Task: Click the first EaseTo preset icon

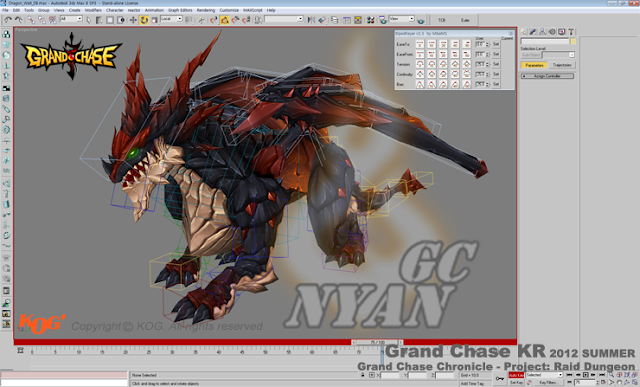Action: tap(420, 44)
